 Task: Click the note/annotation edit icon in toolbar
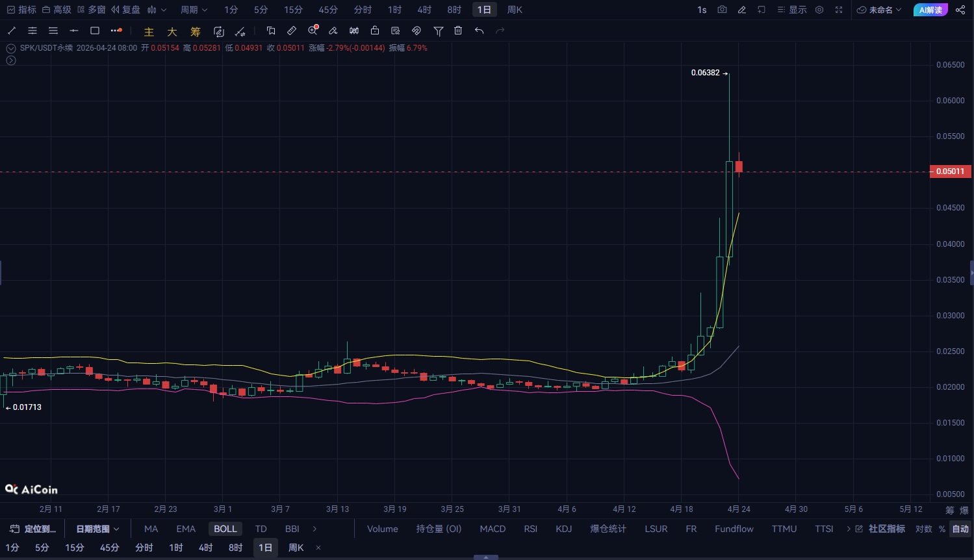pyautogui.click(x=396, y=31)
